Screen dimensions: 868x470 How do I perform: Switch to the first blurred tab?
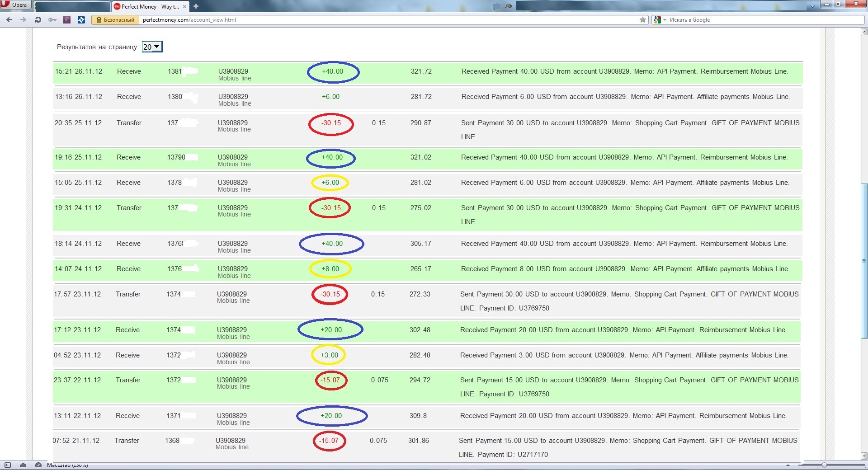click(72, 6)
